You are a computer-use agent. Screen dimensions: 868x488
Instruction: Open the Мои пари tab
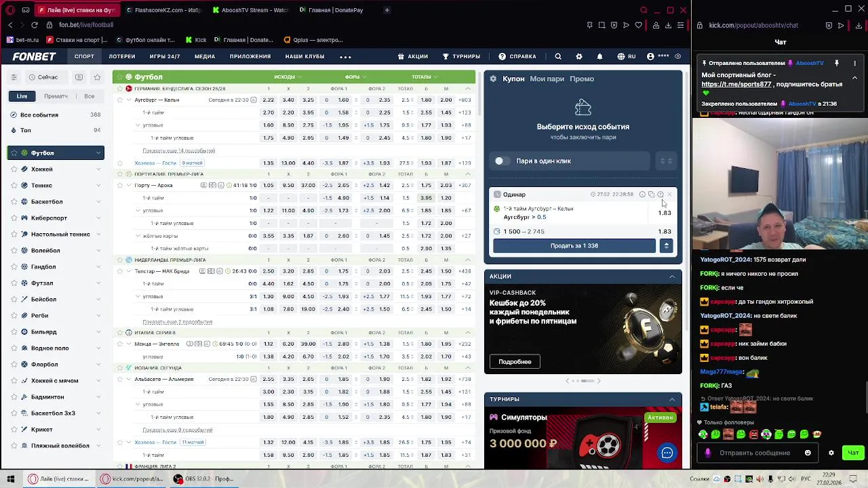pyautogui.click(x=547, y=79)
